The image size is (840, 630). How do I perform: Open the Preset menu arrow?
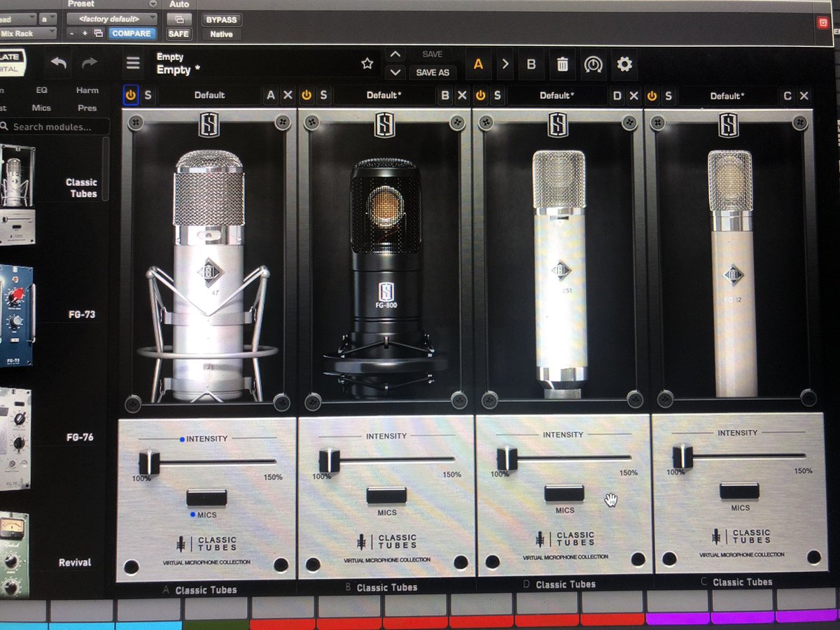coord(153,4)
